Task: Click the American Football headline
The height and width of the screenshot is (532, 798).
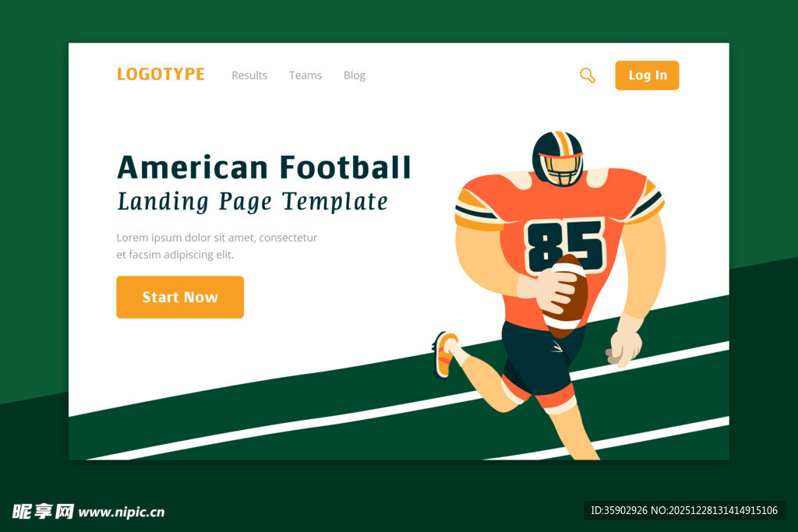Action: tap(263, 167)
